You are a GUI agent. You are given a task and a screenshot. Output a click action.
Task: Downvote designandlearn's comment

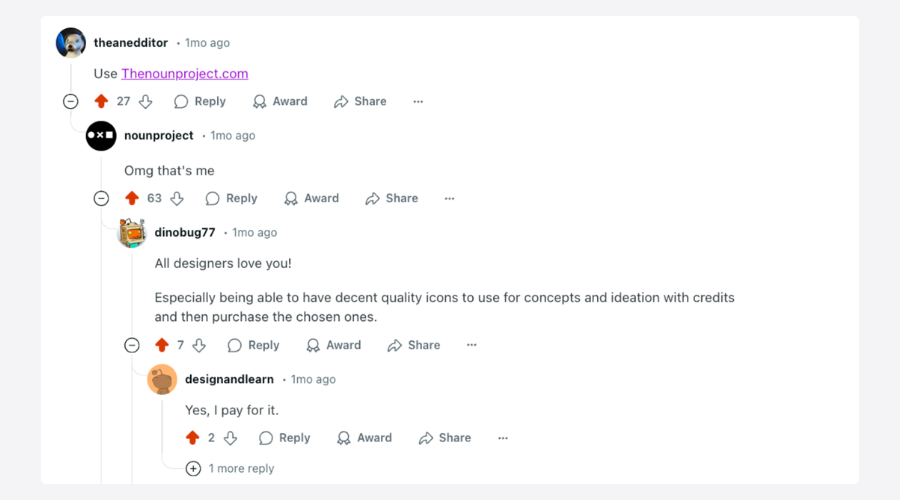click(x=231, y=438)
